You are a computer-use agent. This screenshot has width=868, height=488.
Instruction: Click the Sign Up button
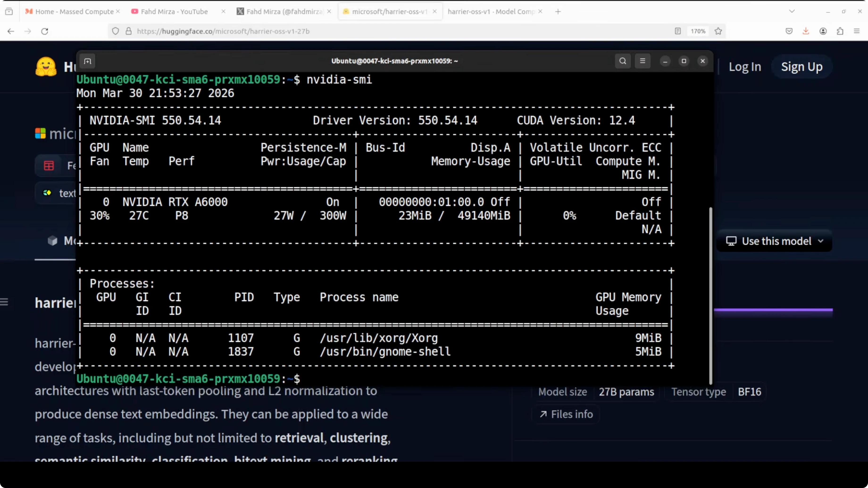click(x=802, y=67)
